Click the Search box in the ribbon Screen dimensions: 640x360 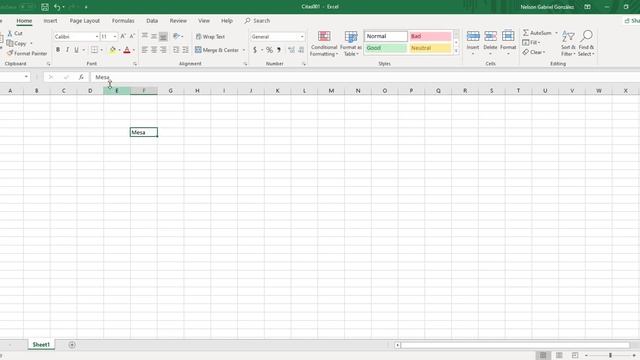point(257,21)
